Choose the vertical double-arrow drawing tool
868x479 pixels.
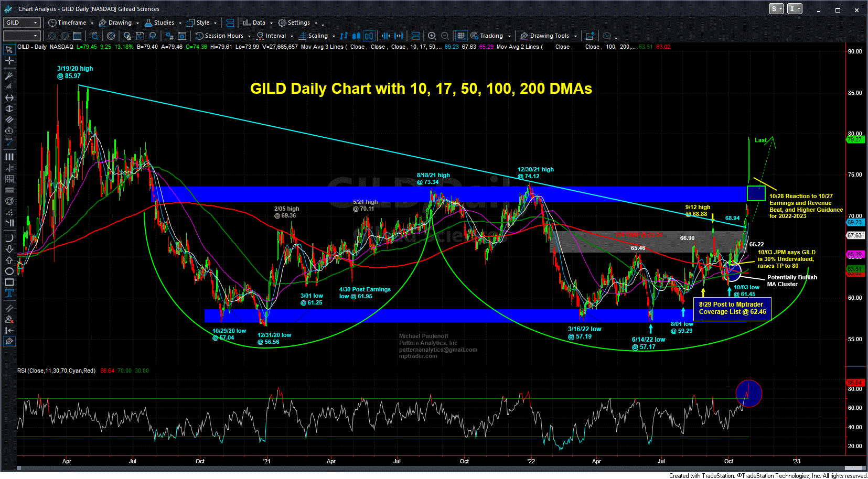(9, 108)
